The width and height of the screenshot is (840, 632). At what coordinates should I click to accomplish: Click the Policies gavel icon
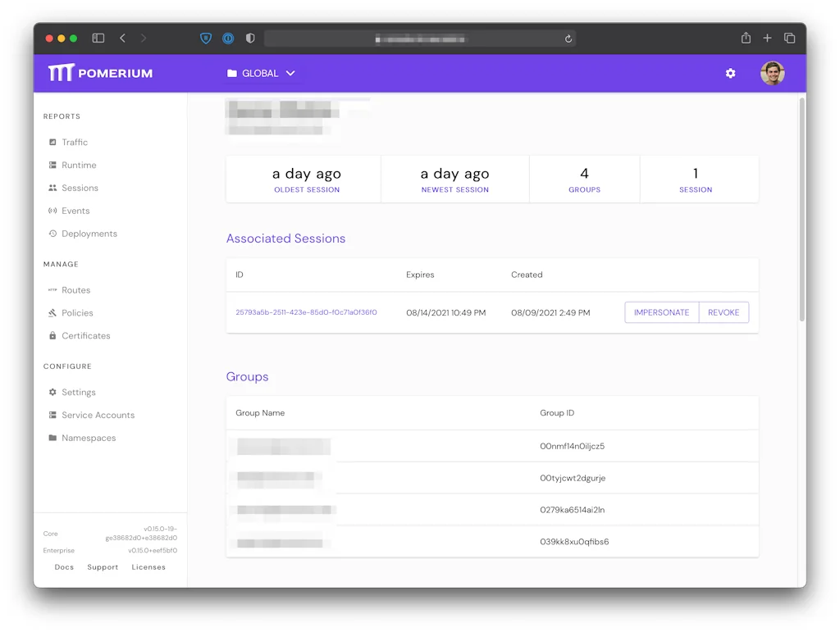click(53, 313)
